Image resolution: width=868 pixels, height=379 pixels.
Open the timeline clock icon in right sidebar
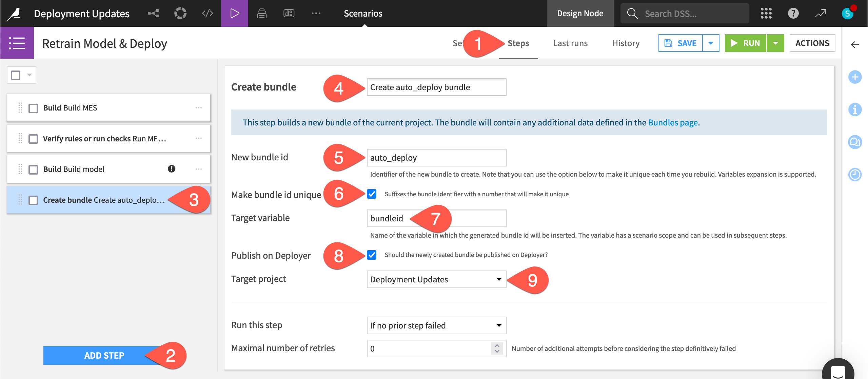tap(855, 175)
